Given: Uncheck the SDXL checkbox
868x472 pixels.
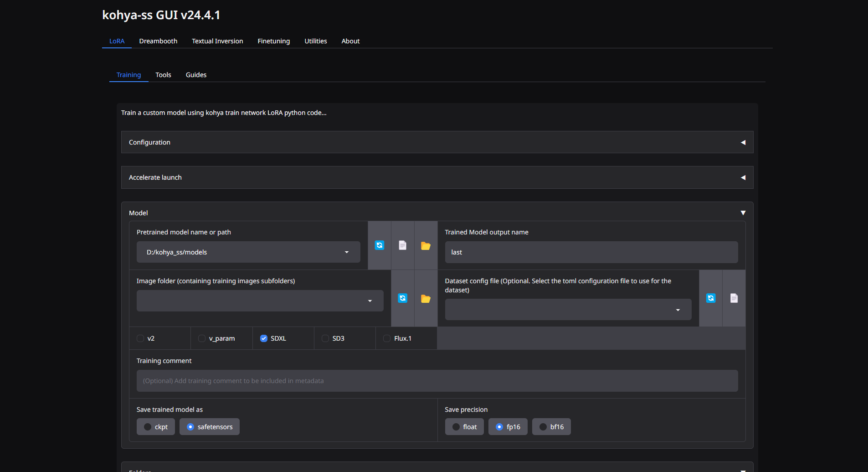Looking at the screenshot, I should 264,338.
